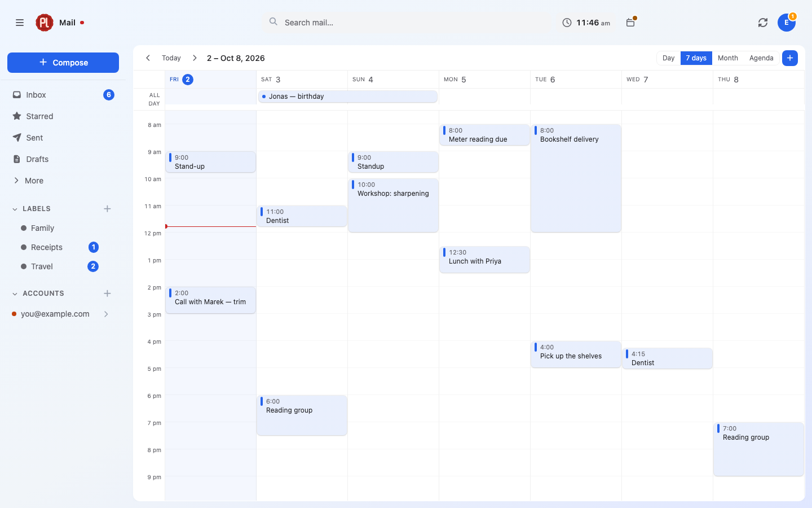Go to previous week arrow
This screenshot has width=812, height=508.
click(x=148, y=58)
